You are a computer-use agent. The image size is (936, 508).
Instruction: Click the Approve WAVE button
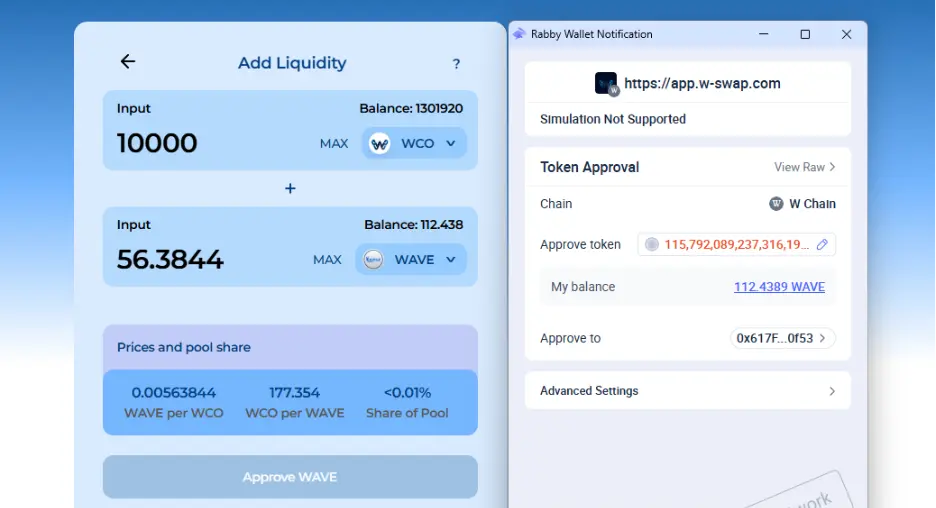(290, 477)
